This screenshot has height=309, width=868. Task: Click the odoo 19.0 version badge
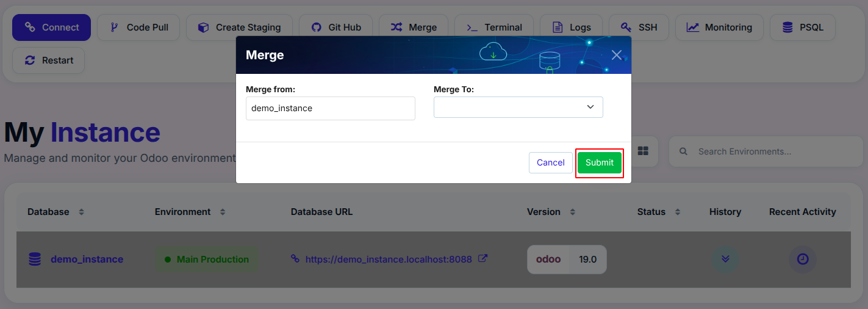(x=567, y=260)
